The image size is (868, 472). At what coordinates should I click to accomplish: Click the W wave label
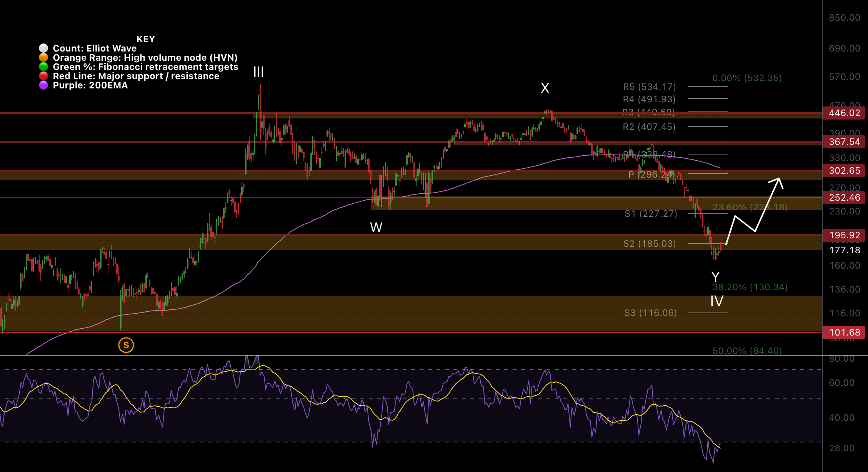coord(376,228)
